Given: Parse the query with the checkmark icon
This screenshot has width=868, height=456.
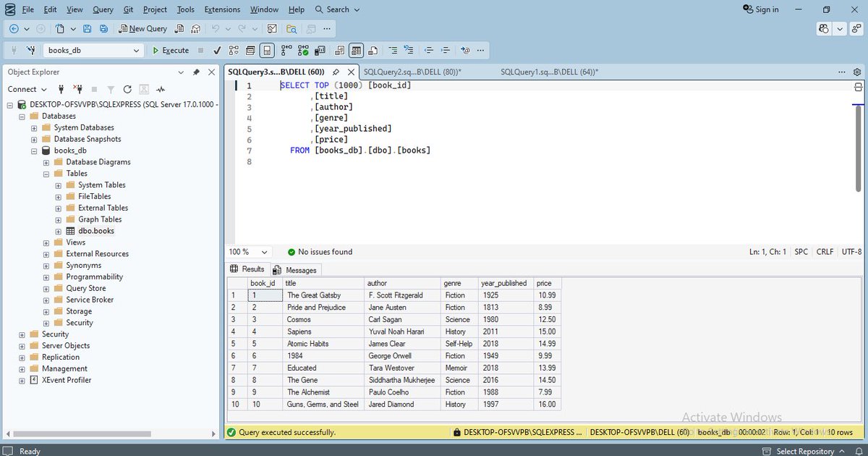Looking at the screenshot, I should 217,51.
